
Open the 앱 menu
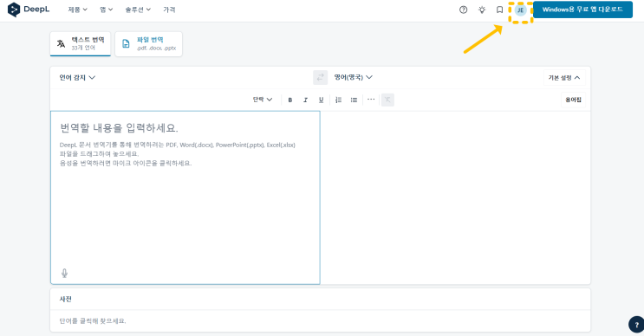click(x=107, y=10)
